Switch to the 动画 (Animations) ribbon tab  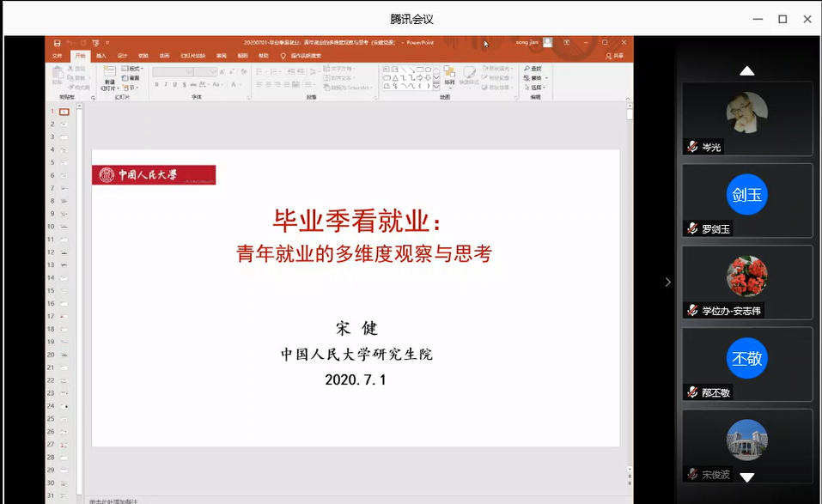164,56
